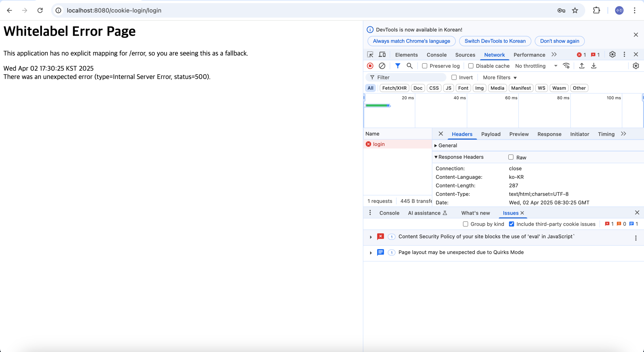Enable the Preserve log checkbox
Image resolution: width=644 pixels, height=352 pixels.
coord(424,66)
